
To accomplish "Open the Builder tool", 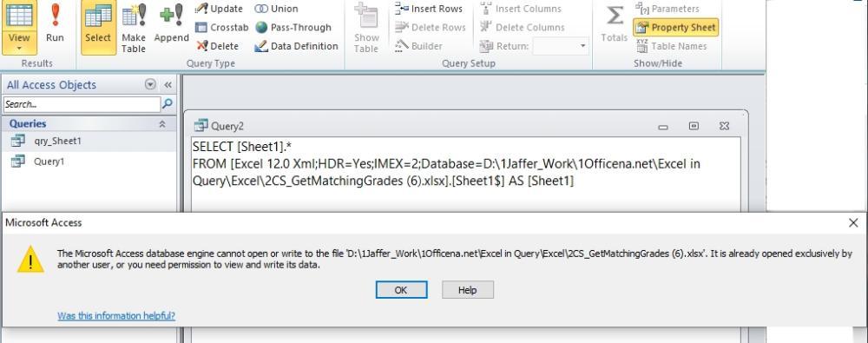I will pyautogui.click(x=418, y=46).
